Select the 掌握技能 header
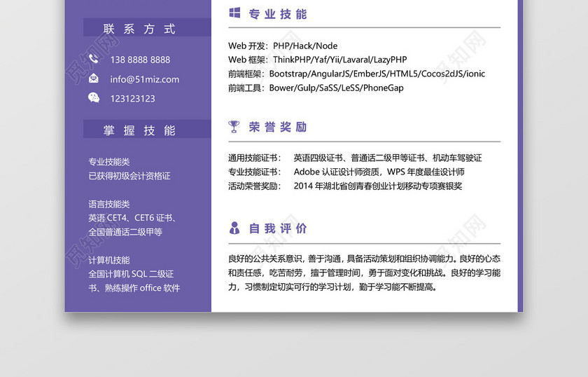 click(x=147, y=129)
